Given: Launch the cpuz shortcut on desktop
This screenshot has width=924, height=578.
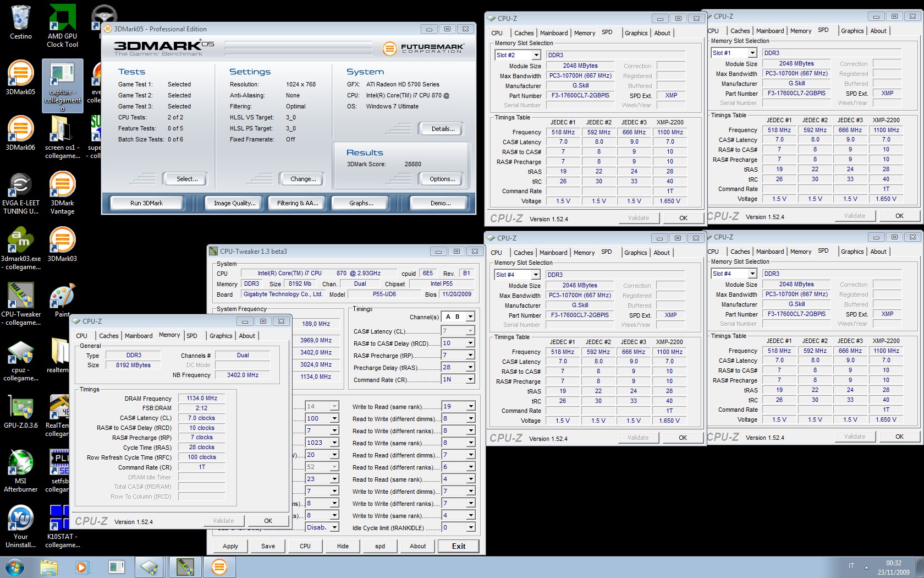Looking at the screenshot, I should [20, 360].
